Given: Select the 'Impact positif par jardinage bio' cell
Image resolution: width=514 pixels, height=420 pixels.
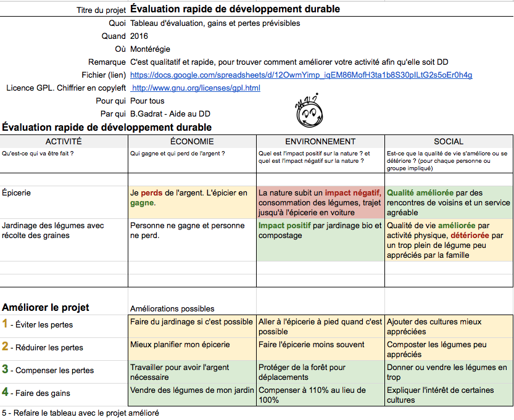Looking at the screenshot, I should point(320,240).
